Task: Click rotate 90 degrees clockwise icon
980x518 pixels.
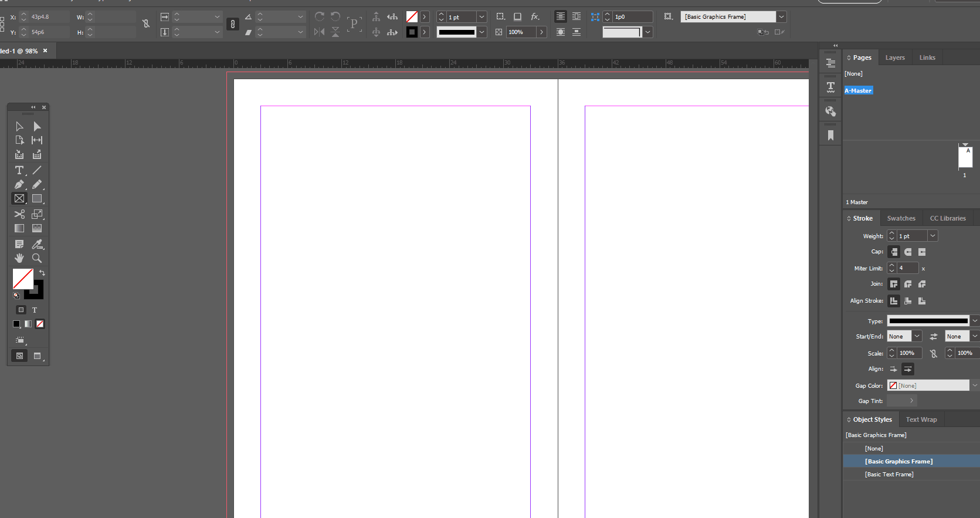Action: click(x=320, y=16)
